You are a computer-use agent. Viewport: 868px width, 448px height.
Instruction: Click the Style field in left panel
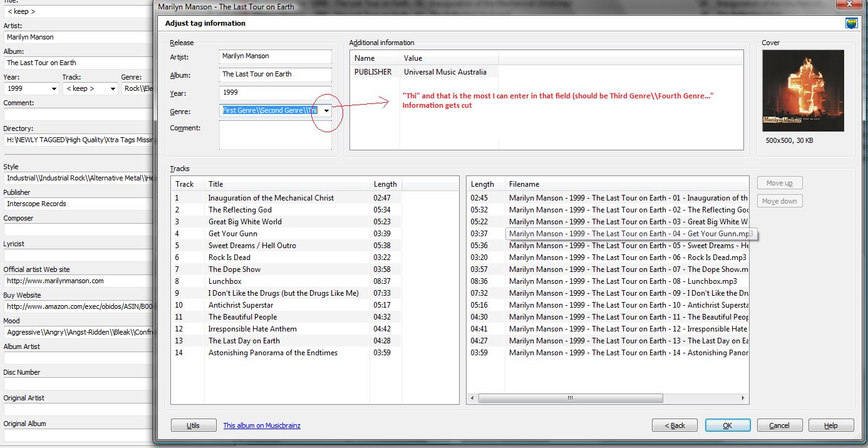pos(78,178)
